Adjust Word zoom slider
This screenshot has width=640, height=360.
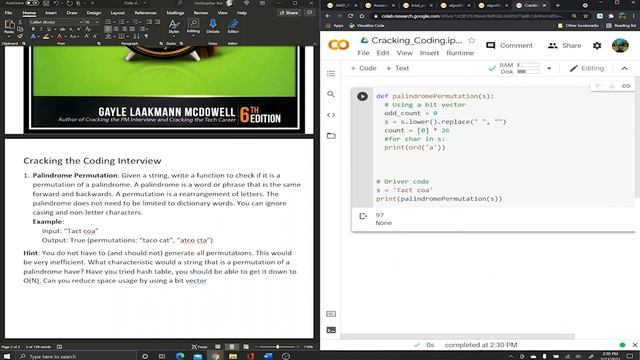coord(278,347)
